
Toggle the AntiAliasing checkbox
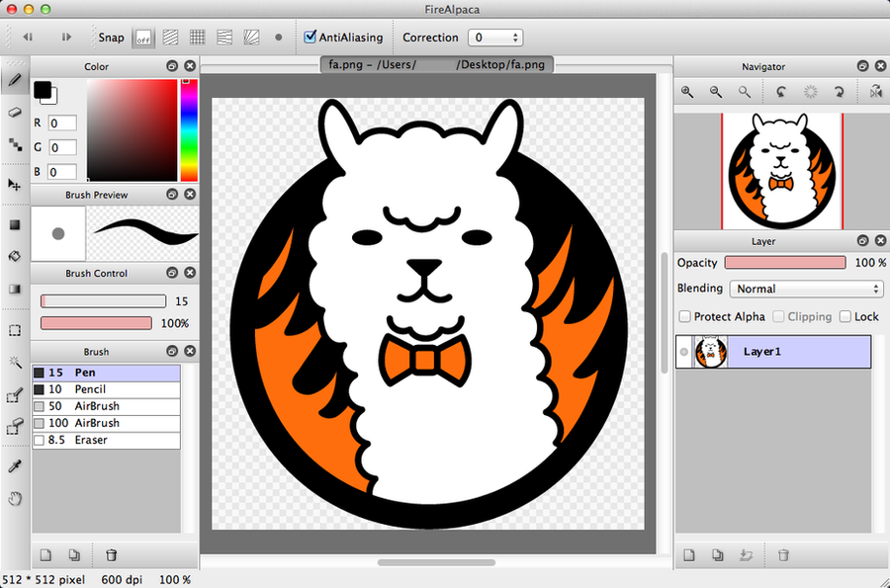click(x=310, y=38)
